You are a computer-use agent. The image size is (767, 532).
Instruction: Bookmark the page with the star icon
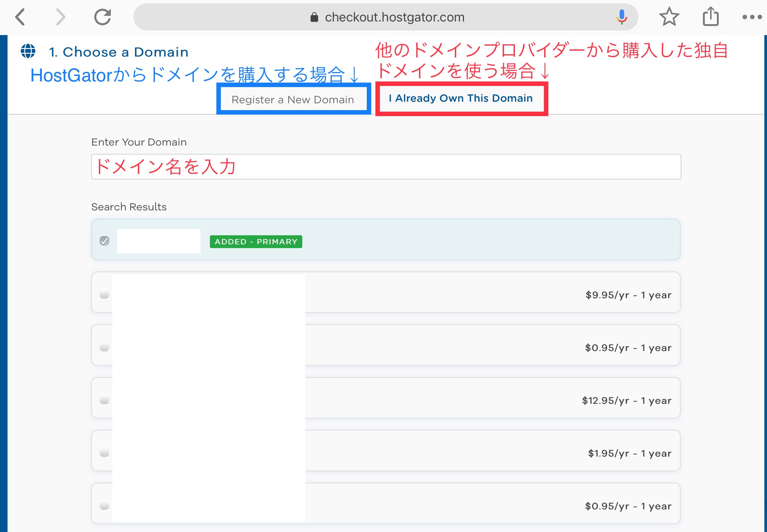tap(669, 17)
